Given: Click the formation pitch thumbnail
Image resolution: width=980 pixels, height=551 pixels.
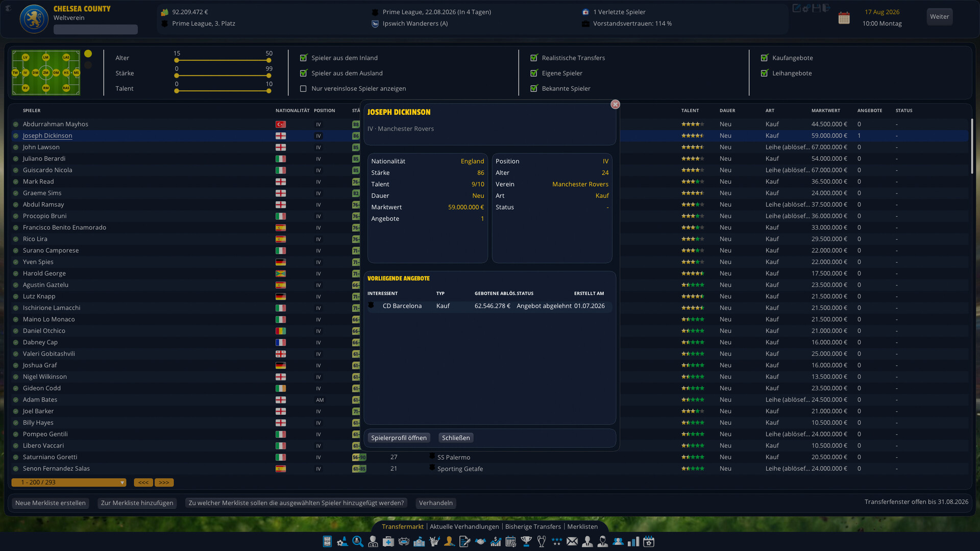Looking at the screenshot, I should click(46, 72).
